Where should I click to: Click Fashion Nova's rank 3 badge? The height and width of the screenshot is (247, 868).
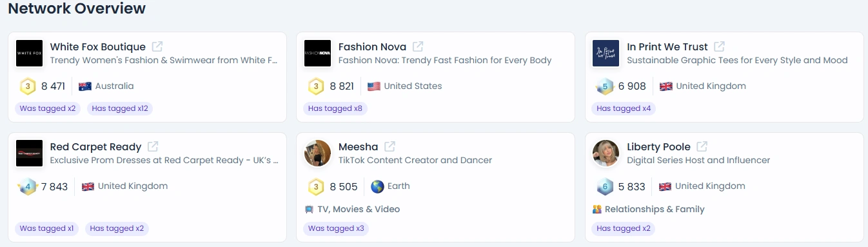click(x=315, y=86)
